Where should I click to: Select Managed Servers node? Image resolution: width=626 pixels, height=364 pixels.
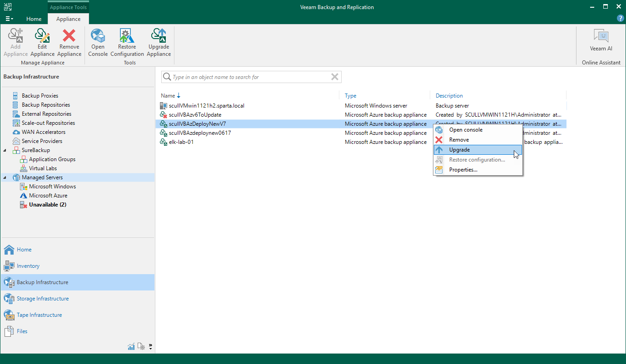(x=42, y=177)
